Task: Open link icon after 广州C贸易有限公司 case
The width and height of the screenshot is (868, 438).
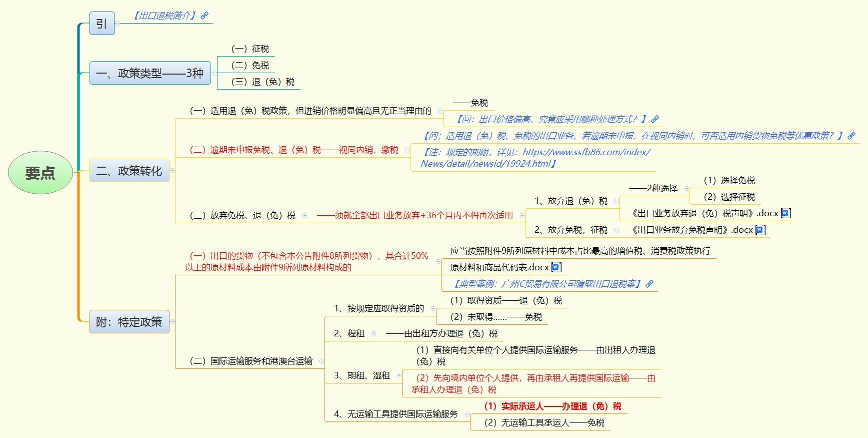Action: [649, 284]
